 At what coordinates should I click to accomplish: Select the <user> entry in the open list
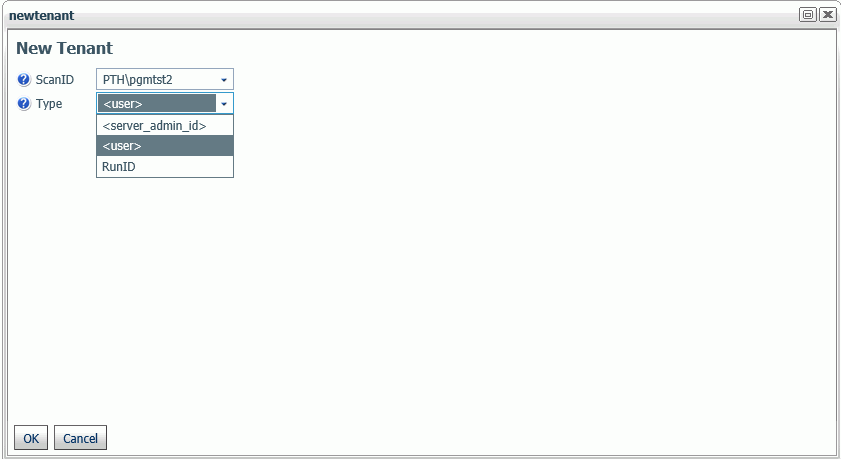165,146
